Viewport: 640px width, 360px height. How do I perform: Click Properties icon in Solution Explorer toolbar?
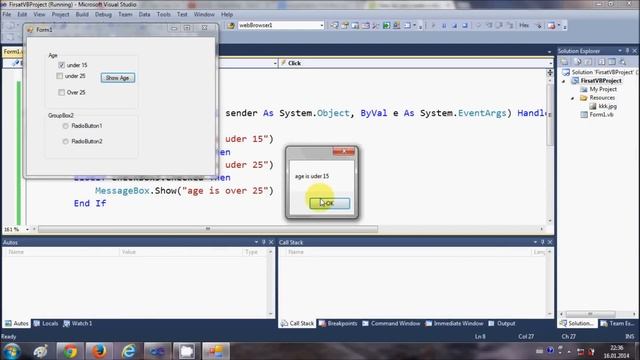(x=564, y=62)
